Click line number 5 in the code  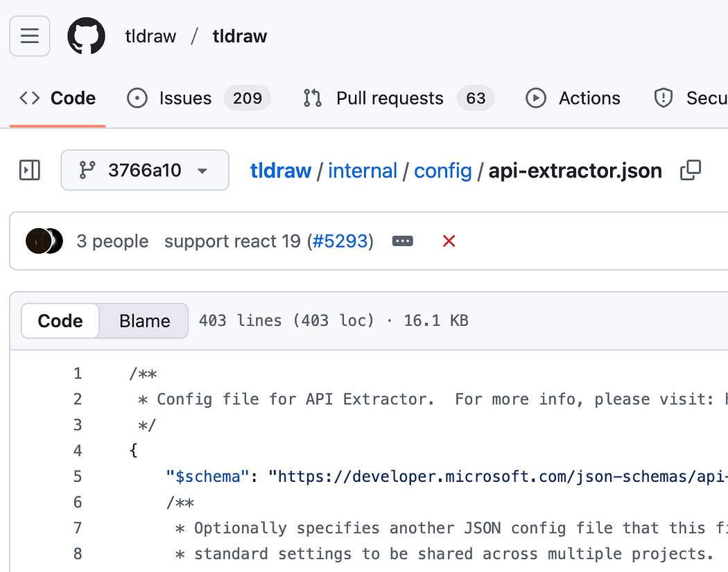[78, 476]
